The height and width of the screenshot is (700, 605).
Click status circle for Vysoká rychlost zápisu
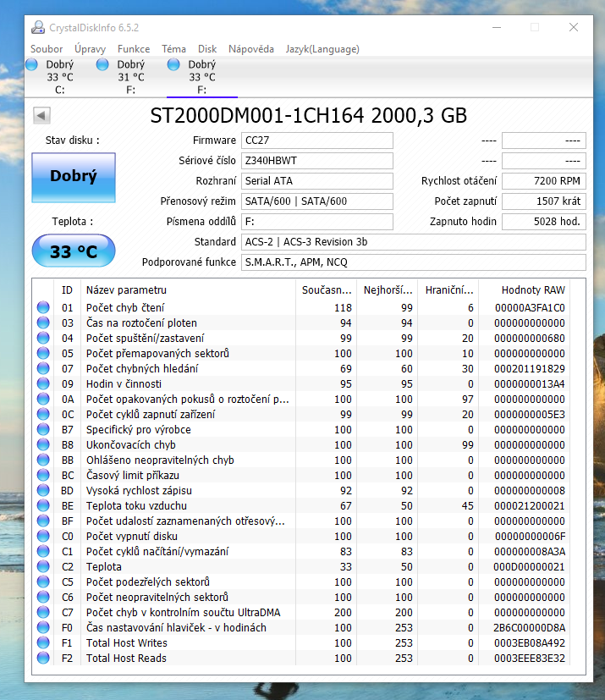pos(43,491)
